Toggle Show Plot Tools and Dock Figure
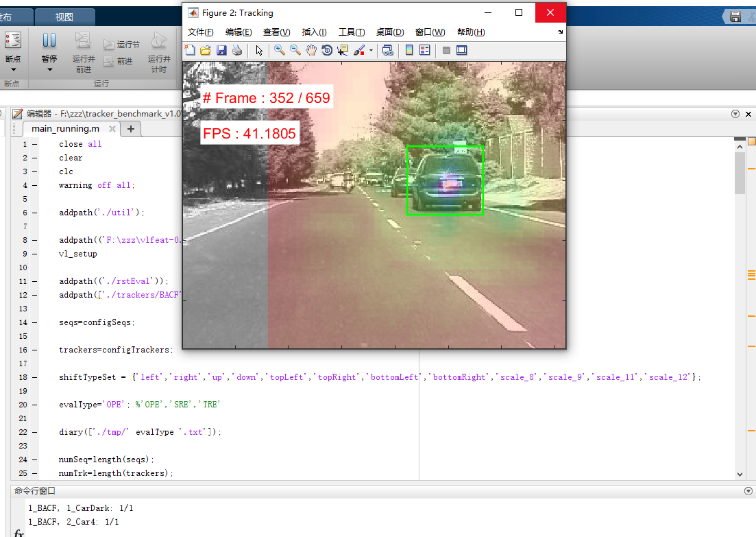The height and width of the screenshot is (537, 756). 462,50
